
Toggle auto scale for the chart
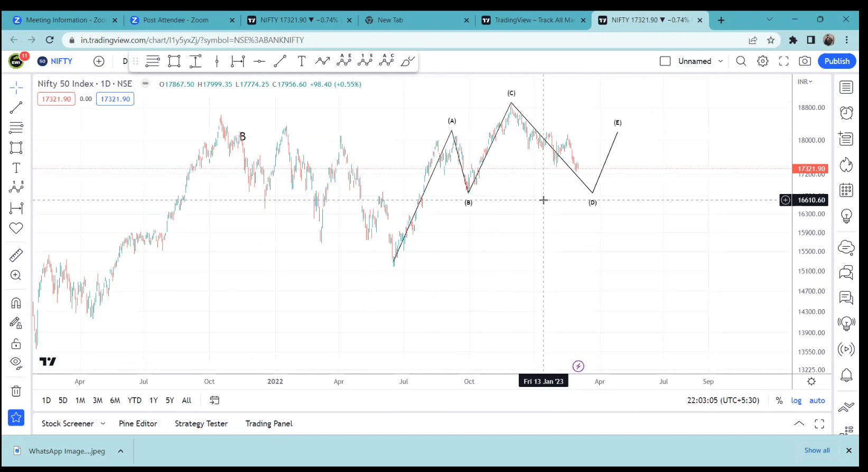(x=817, y=401)
